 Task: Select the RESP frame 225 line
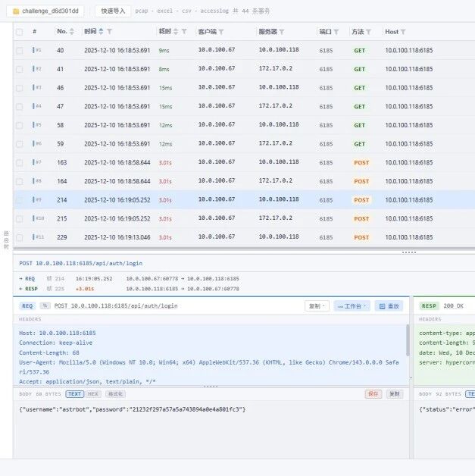pos(129,289)
